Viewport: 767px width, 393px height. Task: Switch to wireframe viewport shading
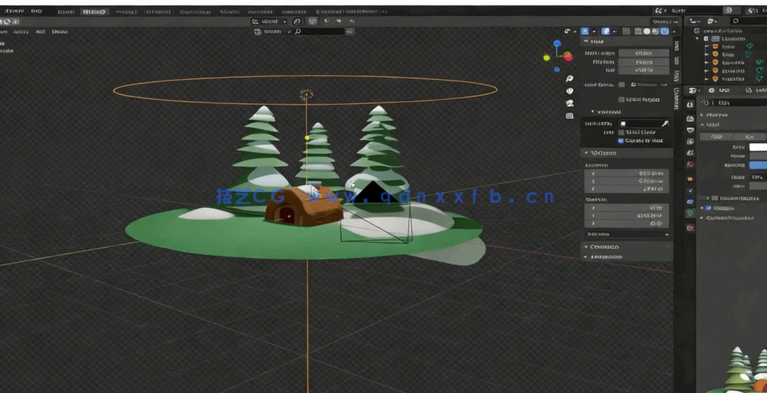click(x=638, y=31)
